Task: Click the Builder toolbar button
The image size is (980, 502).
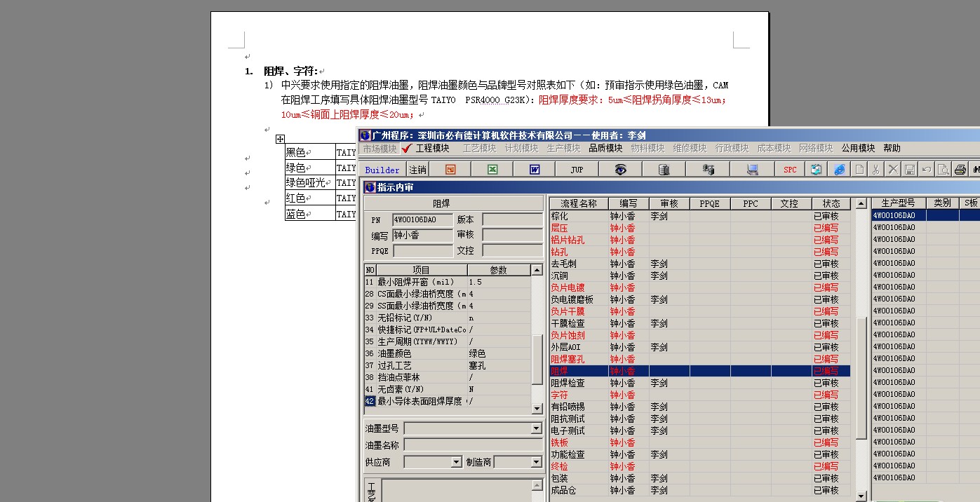Action: [382, 170]
